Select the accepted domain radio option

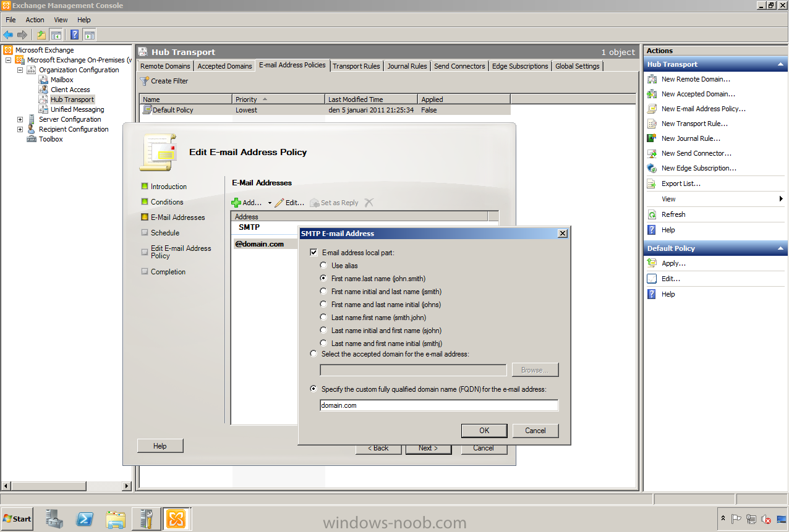coord(314,354)
